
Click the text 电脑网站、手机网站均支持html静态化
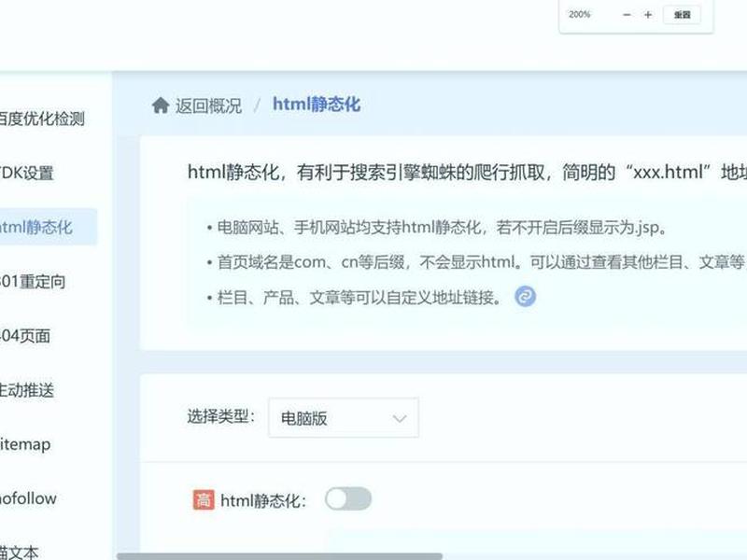348,227
